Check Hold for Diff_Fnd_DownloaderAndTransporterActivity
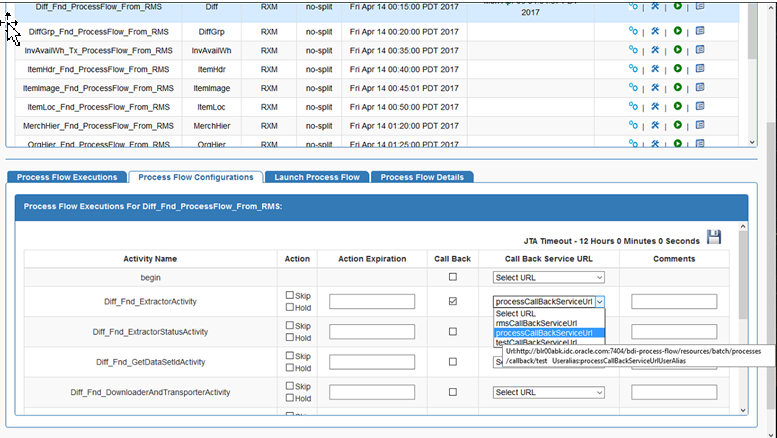Image resolution: width=777 pixels, height=438 pixels. tap(289, 398)
